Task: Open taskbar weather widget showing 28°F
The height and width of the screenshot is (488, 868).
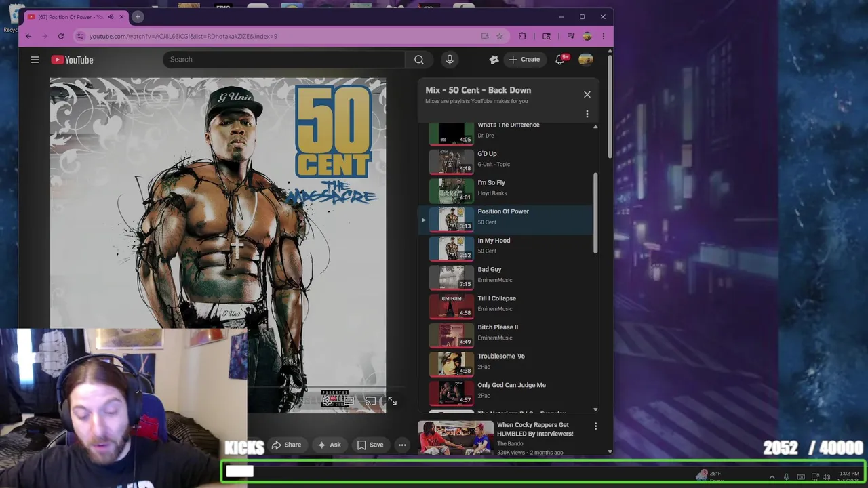Action: 709,476
